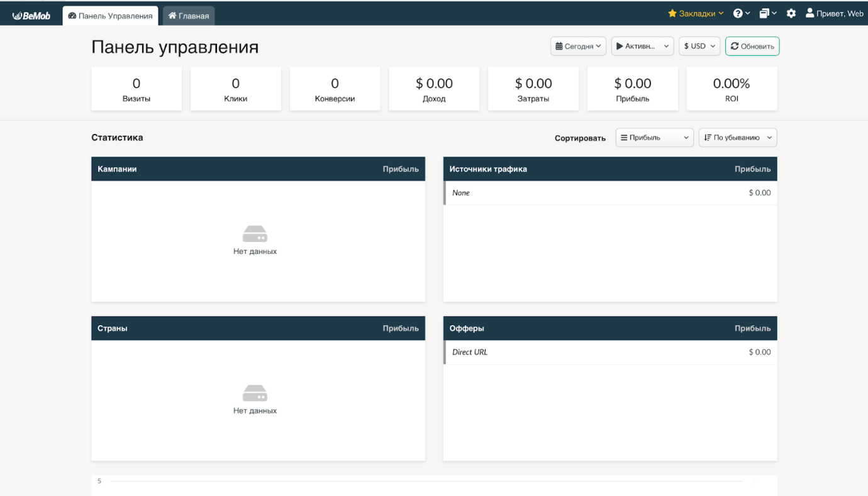The width and height of the screenshot is (868, 496).
Task: Click the Статистика section heading
Action: [117, 138]
